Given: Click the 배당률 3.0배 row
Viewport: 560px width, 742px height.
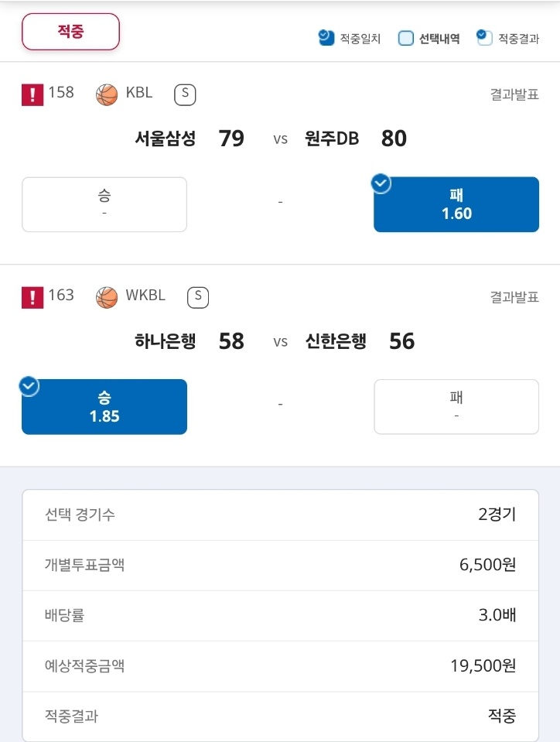Looking at the screenshot, I should (x=281, y=616).
